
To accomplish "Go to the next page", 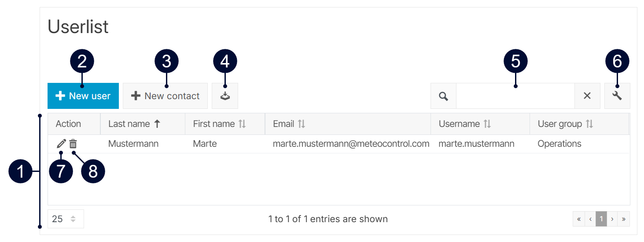I will (612, 219).
